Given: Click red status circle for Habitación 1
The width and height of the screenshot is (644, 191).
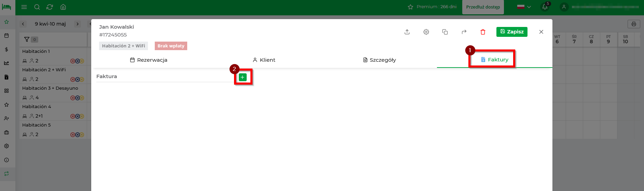Looking at the screenshot, I should coord(72,61).
